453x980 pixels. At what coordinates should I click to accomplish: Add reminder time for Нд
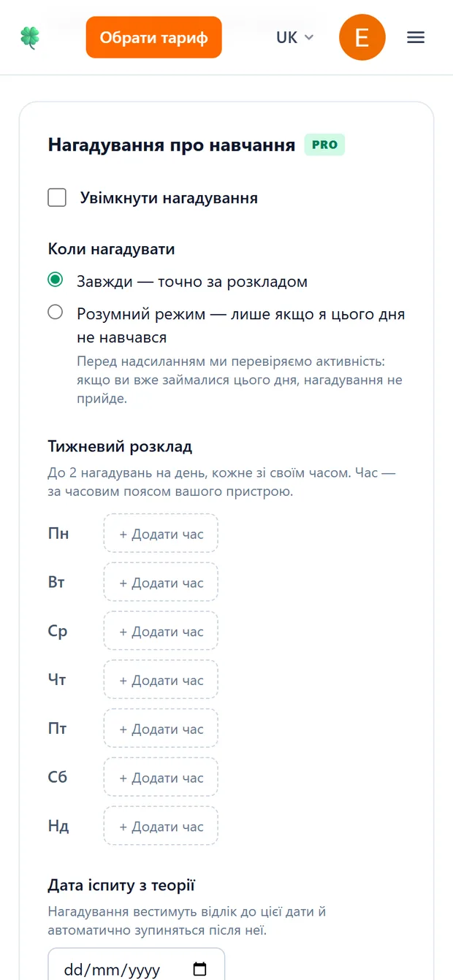(x=161, y=827)
